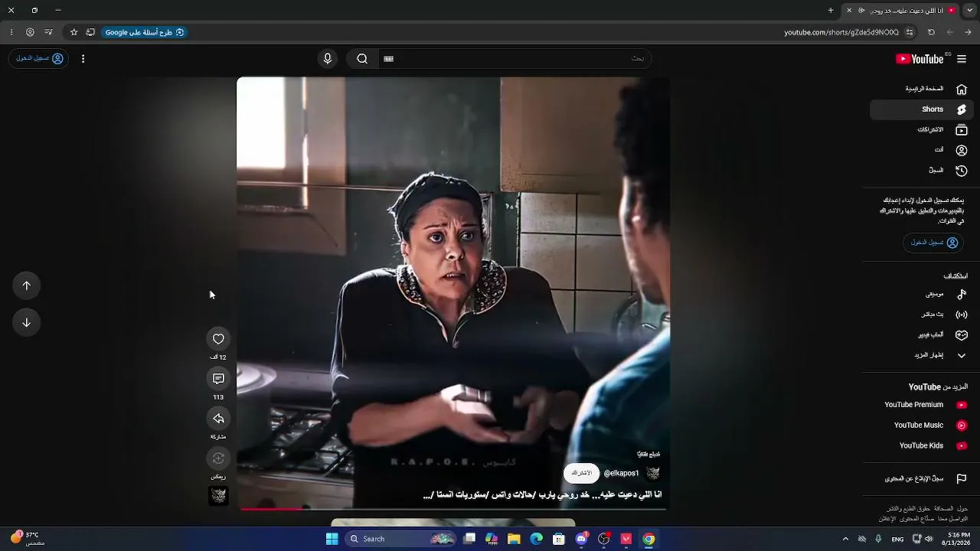Open the 'You' sidebar item
Screen dimensions: 980x551
click(x=922, y=150)
